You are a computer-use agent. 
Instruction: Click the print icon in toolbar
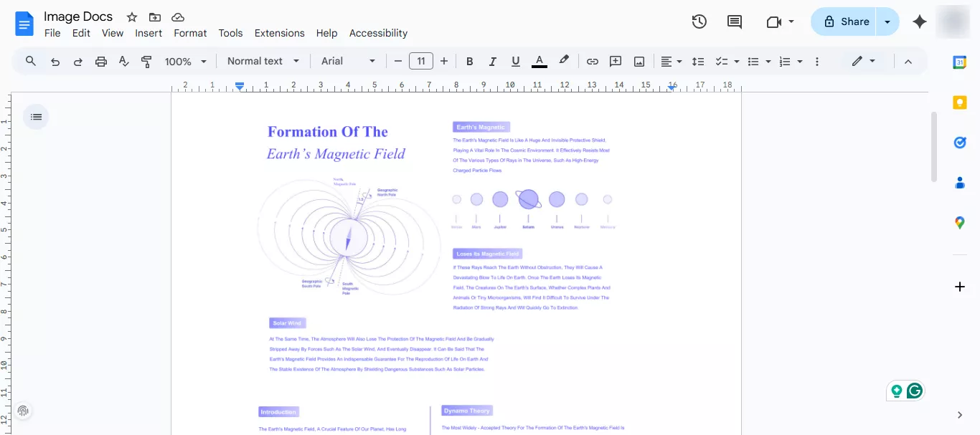[x=100, y=62]
